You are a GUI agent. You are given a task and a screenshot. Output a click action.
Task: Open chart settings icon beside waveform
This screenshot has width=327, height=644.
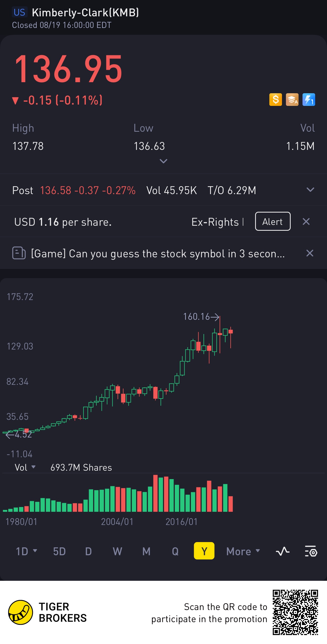coord(311,551)
